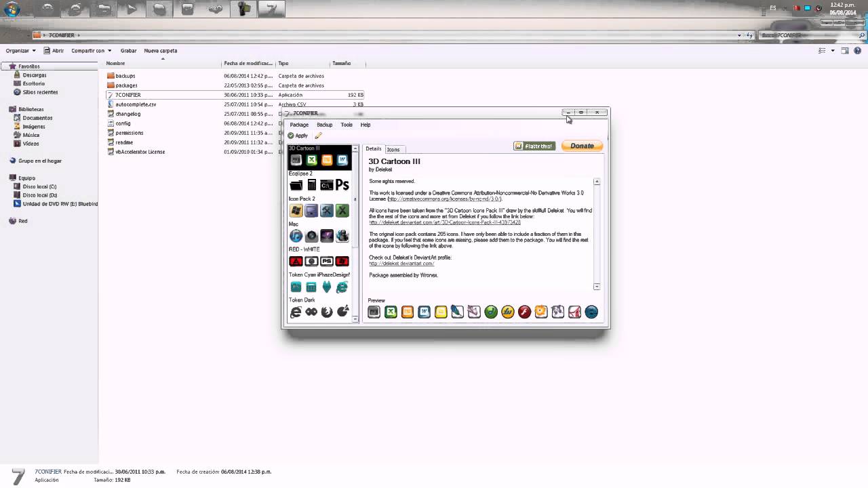Viewport: 868px width, 488px height.
Task: Click the Word icon in 3D Cartoon III pack
Action: pos(342,160)
